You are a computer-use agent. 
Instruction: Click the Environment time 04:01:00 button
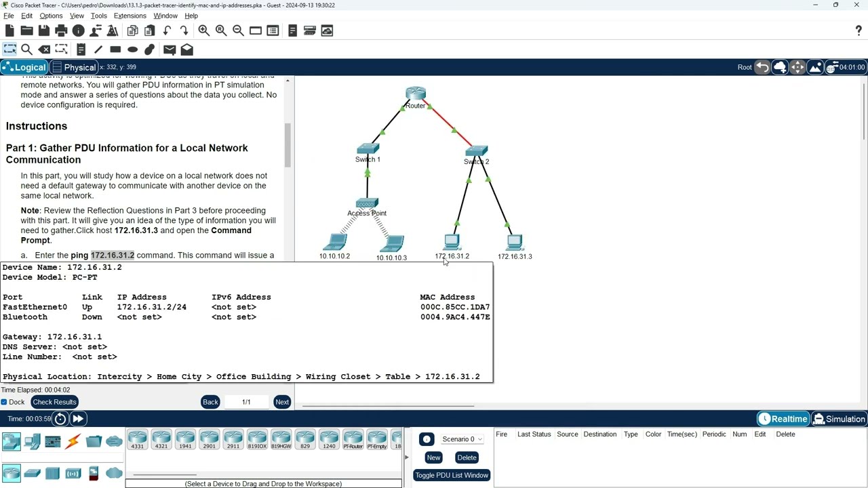(846, 67)
